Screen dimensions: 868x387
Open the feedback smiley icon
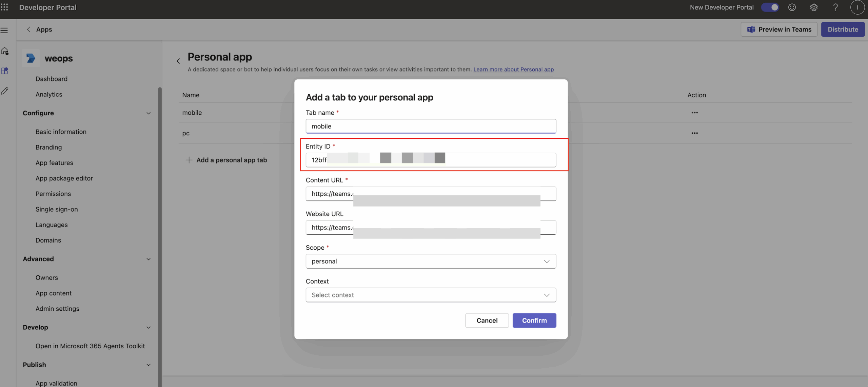(792, 7)
